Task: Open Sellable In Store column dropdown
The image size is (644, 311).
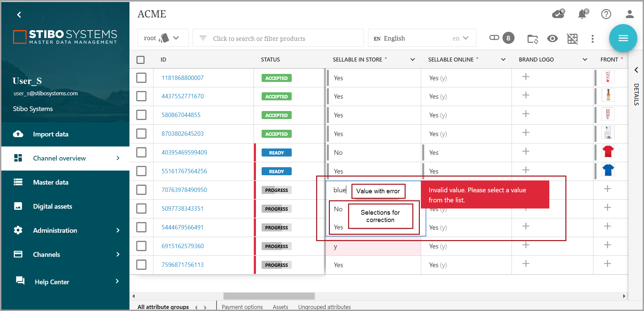Action: pos(412,60)
